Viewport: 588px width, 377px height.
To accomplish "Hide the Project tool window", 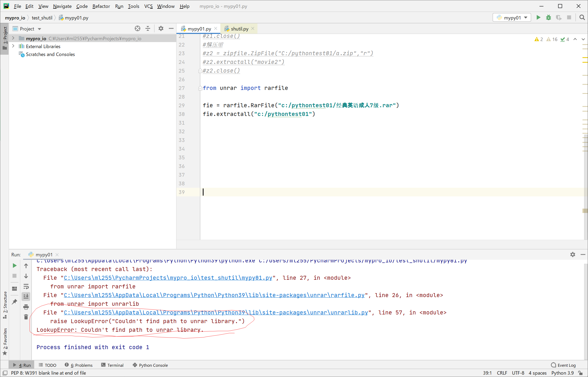I will tap(171, 28).
